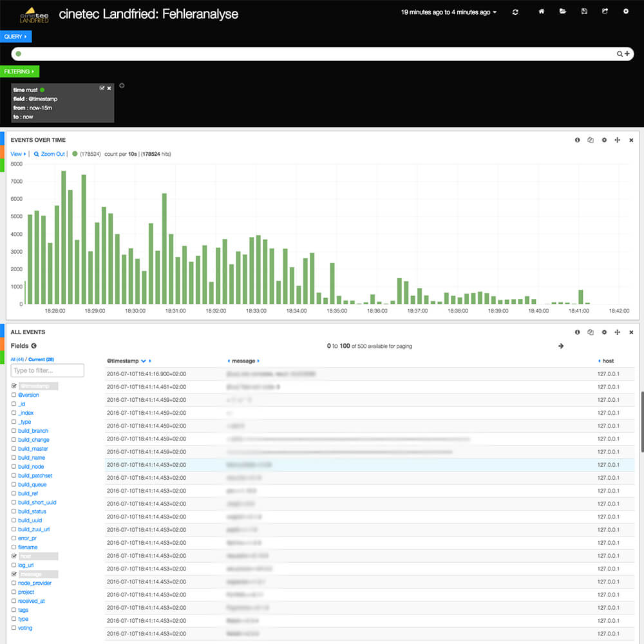644x644 pixels.
Task: Remove the time filter with its X
Action: 109,88
